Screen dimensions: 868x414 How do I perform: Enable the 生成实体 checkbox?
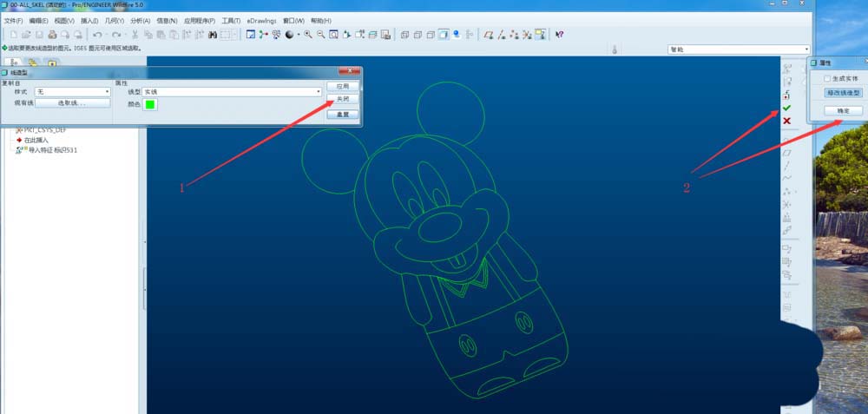pyautogui.click(x=827, y=79)
